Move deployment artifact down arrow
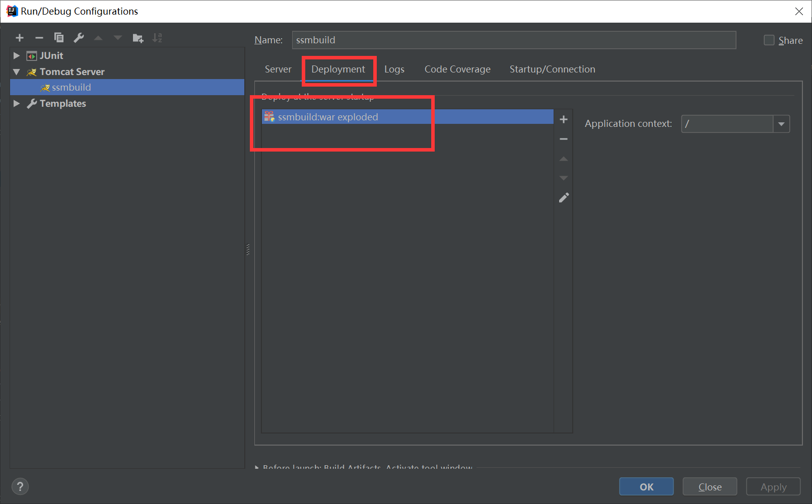The width and height of the screenshot is (812, 504). coord(564,178)
